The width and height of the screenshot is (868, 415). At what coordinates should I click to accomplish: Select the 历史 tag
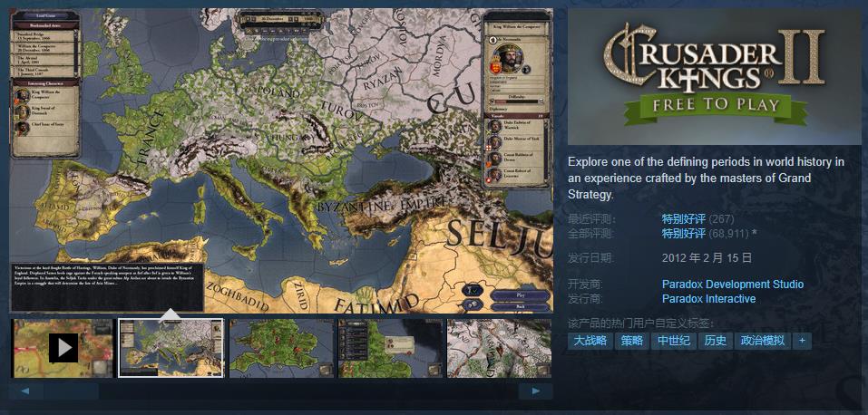[716, 341]
